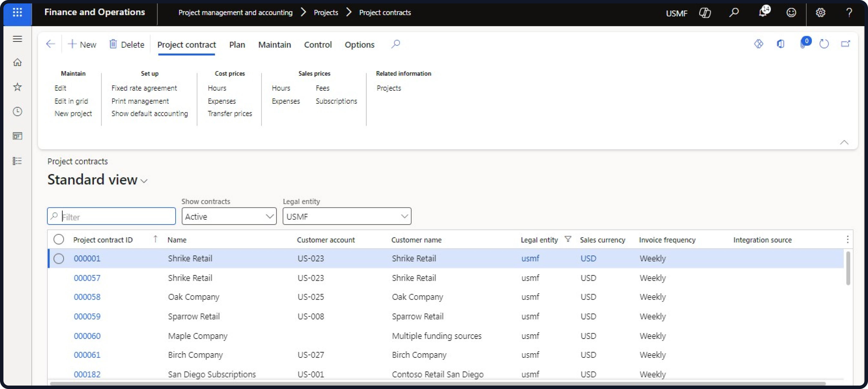Open page in new window icon
This screenshot has width=868, height=389.
coord(846,44)
